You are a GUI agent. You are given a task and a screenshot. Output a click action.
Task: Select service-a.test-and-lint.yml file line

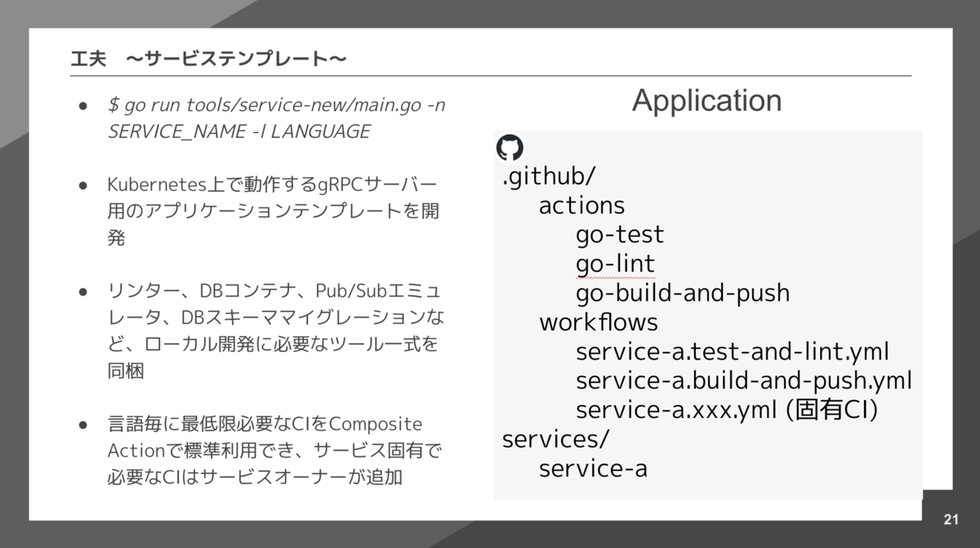(733, 352)
